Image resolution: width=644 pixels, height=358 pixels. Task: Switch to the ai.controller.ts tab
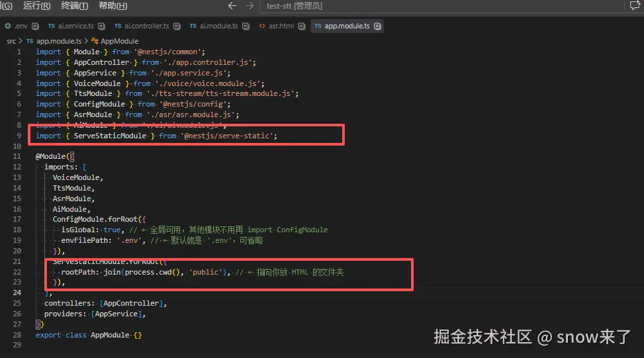coord(147,26)
